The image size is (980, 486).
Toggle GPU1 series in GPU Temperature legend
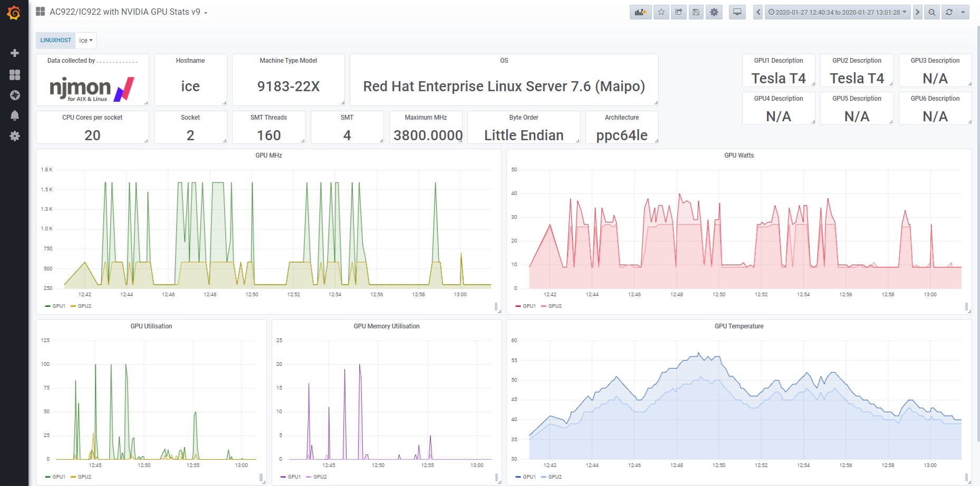pos(529,477)
